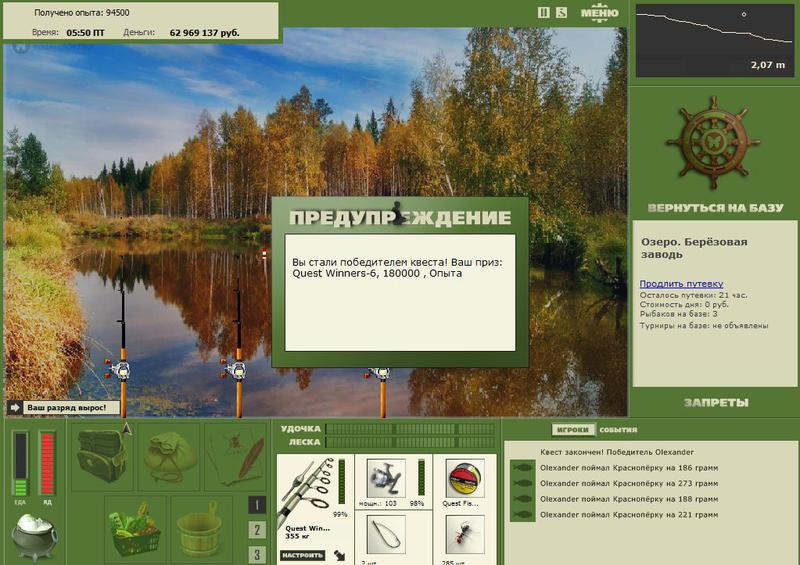Open the МЕНЮ menu
Viewport: 800px width, 565px height.
click(599, 13)
